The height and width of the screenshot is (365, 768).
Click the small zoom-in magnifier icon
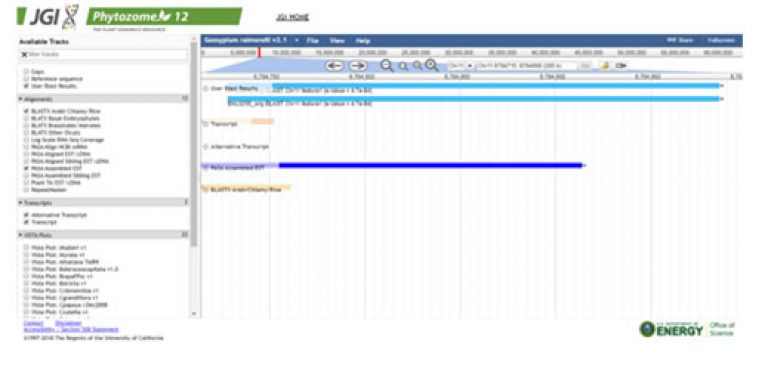[x=417, y=66]
